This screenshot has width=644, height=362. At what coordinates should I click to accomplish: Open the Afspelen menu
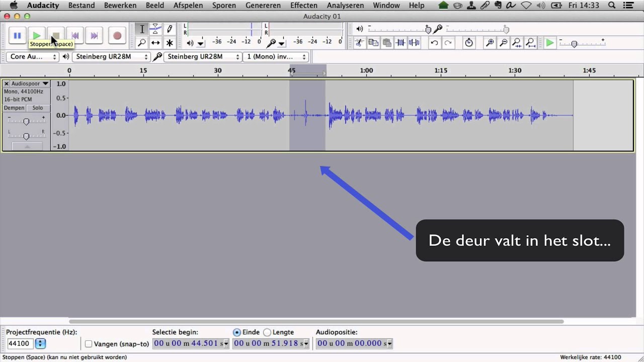[188, 6]
